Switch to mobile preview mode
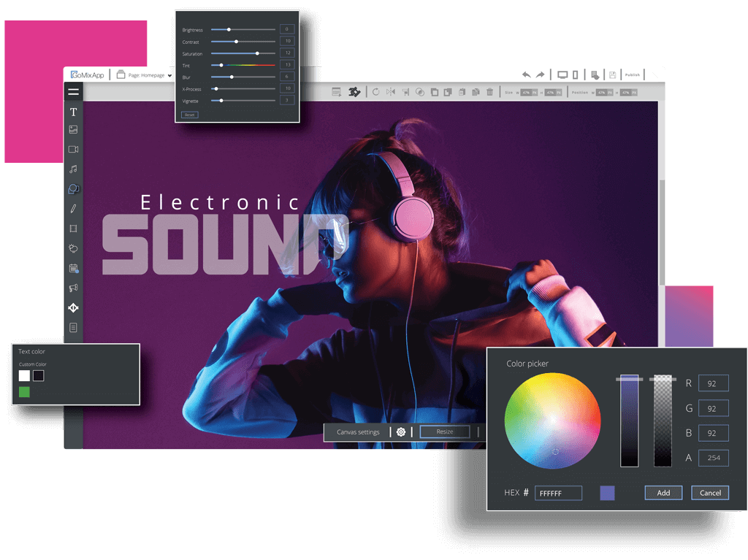Screen dimensions: 748x560 pos(575,74)
